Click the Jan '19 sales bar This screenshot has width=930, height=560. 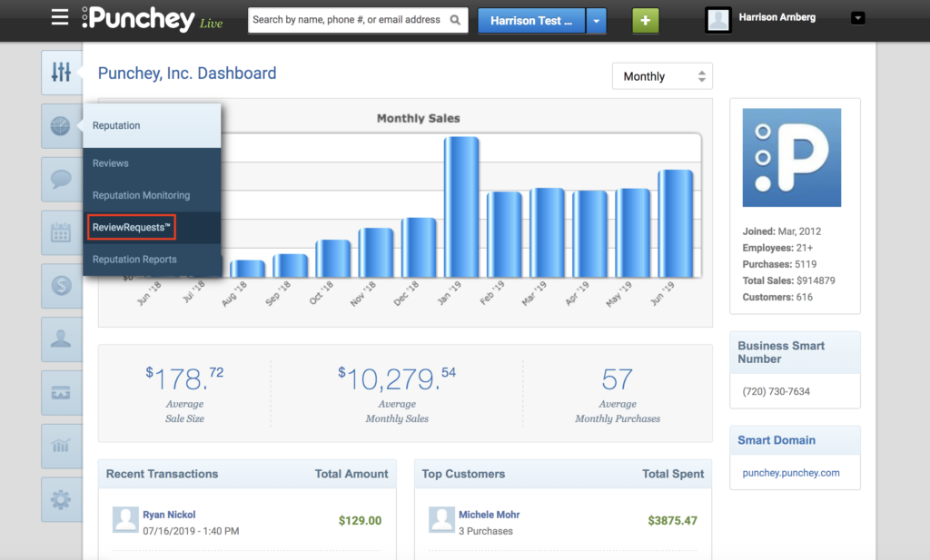(461, 207)
